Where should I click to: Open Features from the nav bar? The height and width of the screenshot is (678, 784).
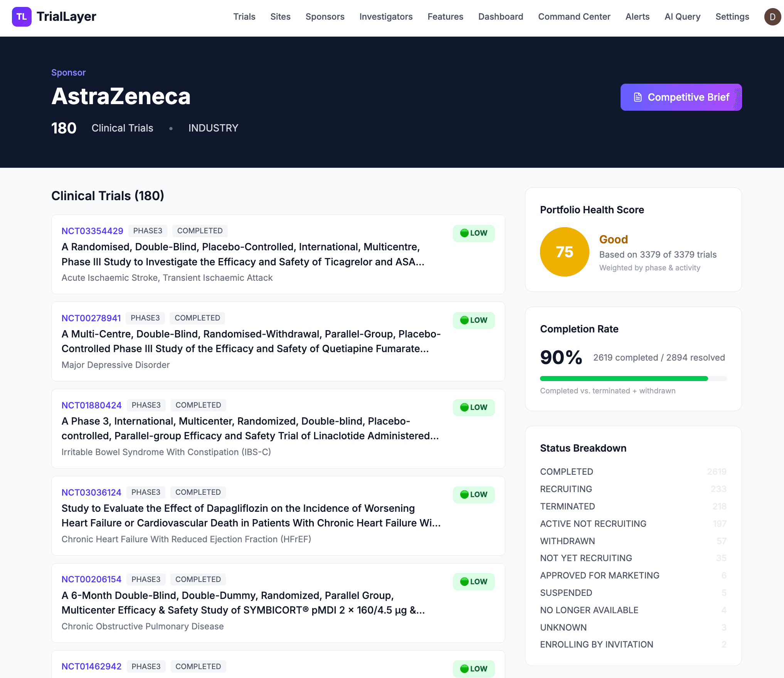[445, 17]
